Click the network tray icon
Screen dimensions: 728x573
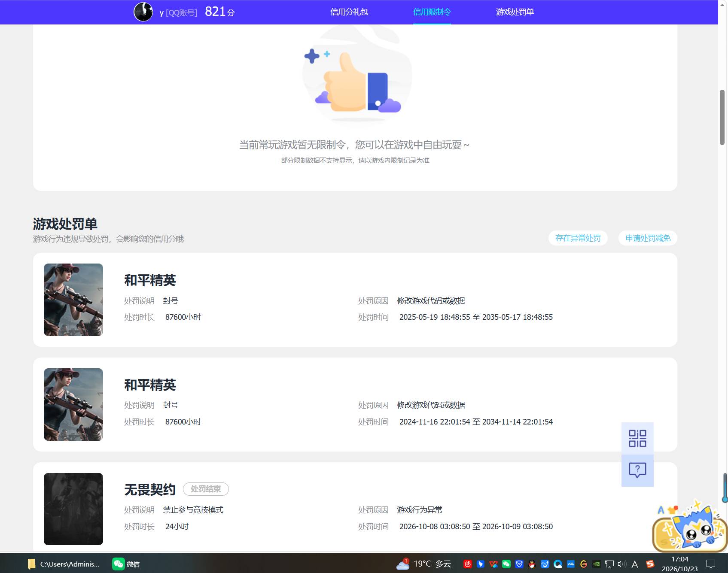[x=609, y=564]
